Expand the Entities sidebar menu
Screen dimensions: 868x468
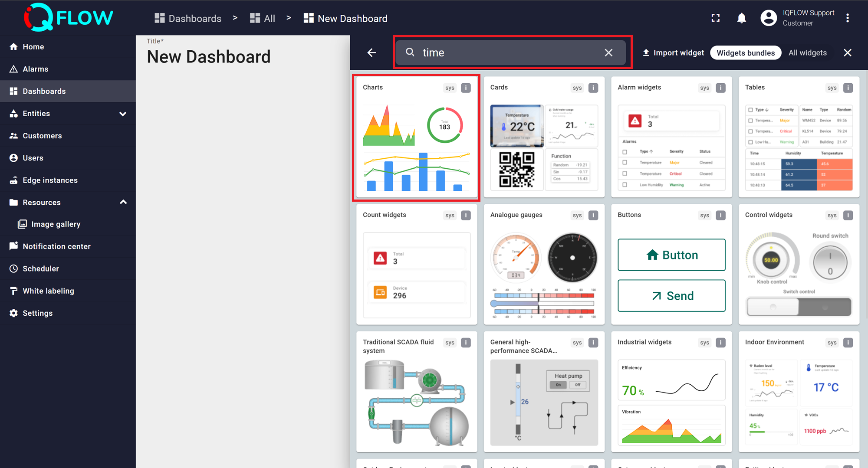click(123, 114)
